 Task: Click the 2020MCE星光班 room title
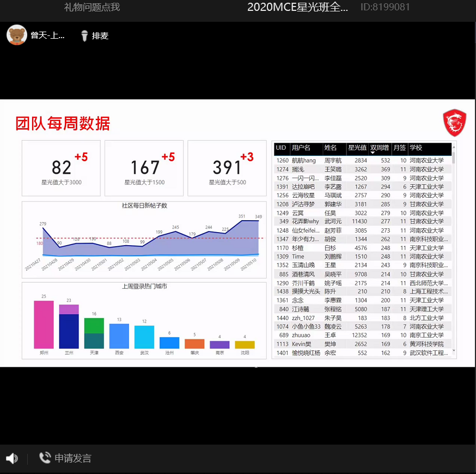coord(297,7)
